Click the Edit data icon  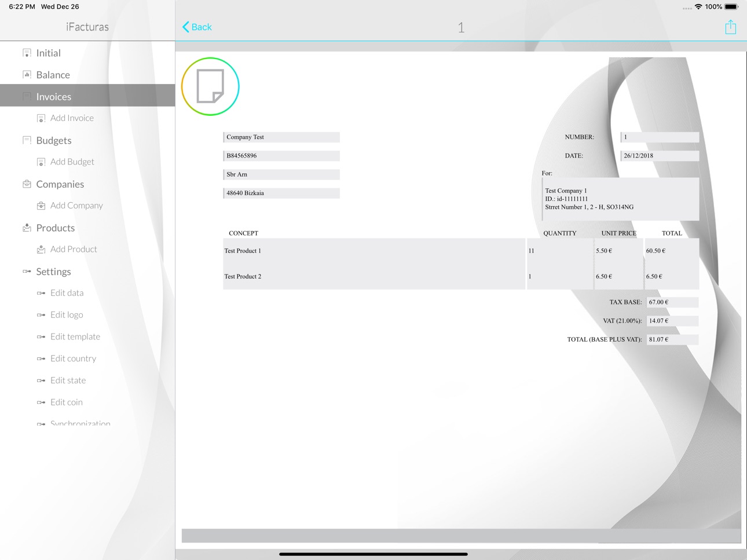pyautogui.click(x=41, y=293)
